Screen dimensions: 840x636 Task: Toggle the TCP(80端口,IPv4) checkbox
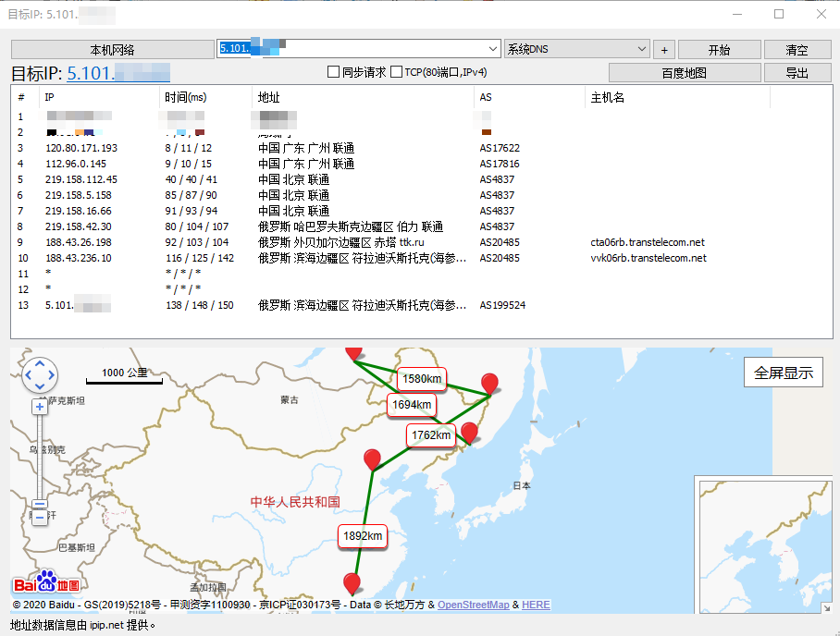click(397, 72)
